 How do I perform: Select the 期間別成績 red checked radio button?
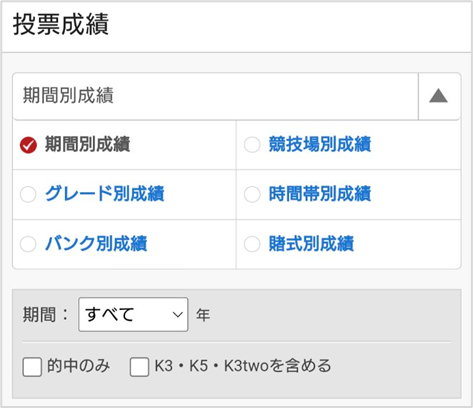(x=28, y=145)
